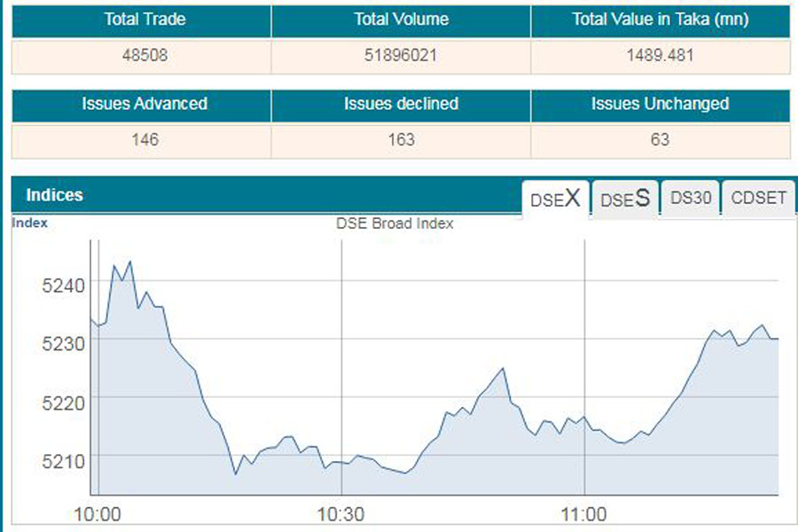Click the 1489.481 value cell
798x532 pixels.
pyautogui.click(x=660, y=55)
